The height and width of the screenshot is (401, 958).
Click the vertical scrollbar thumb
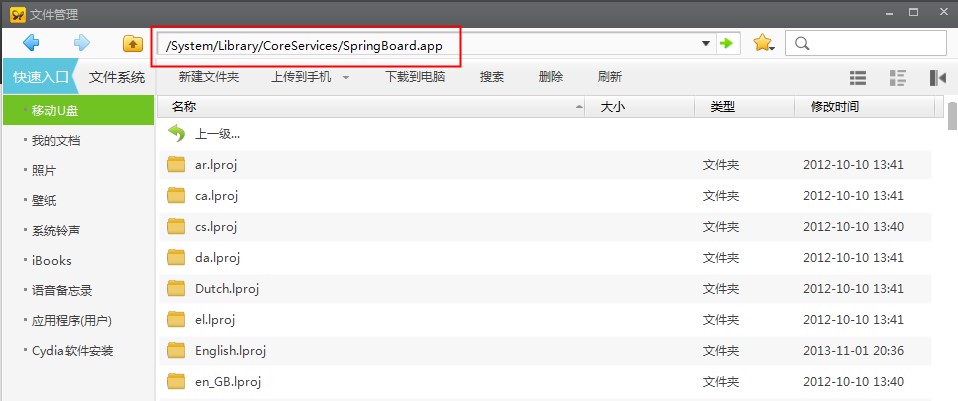952,116
